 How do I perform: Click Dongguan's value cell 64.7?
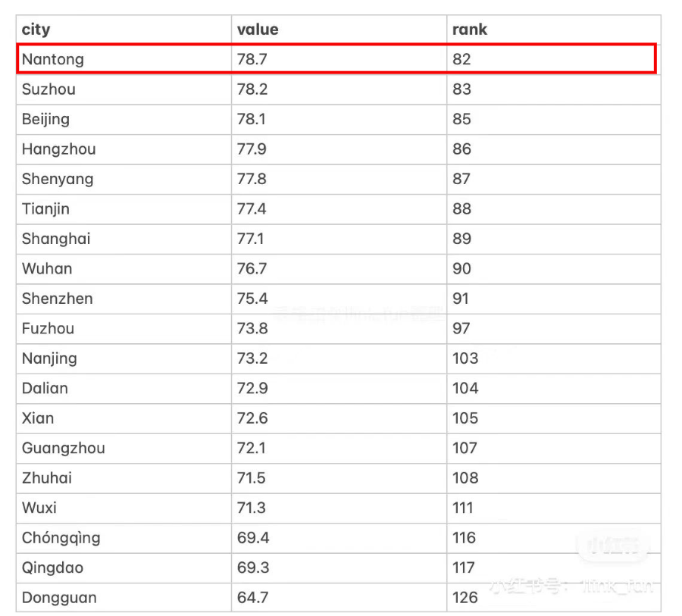pyautogui.click(x=339, y=598)
